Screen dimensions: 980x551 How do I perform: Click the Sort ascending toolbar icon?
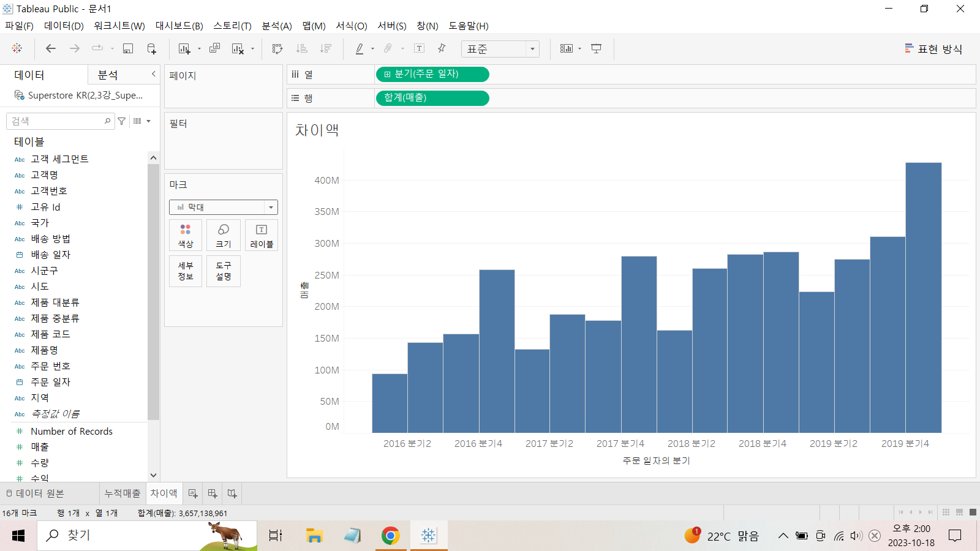[x=301, y=48]
